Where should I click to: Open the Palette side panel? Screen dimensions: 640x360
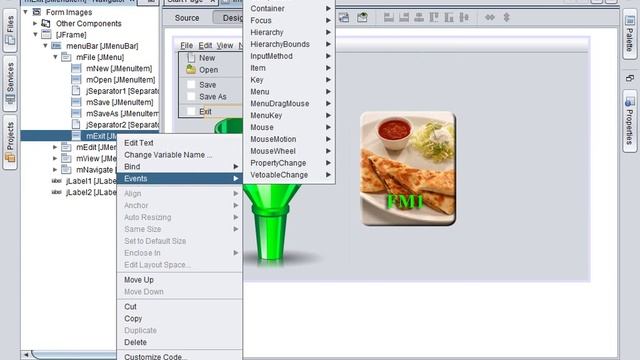[630, 33]
